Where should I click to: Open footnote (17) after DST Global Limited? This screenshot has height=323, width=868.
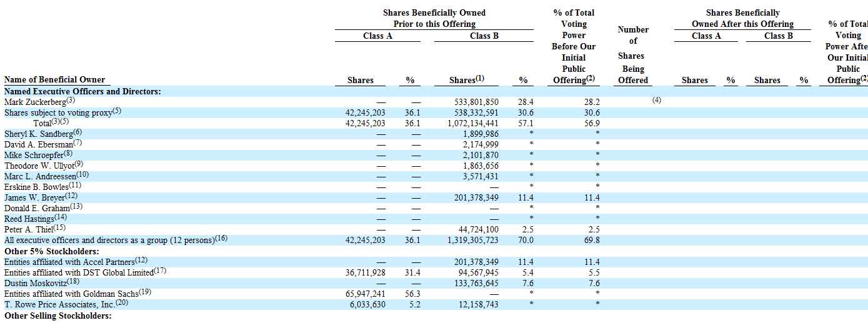[161, 271]
